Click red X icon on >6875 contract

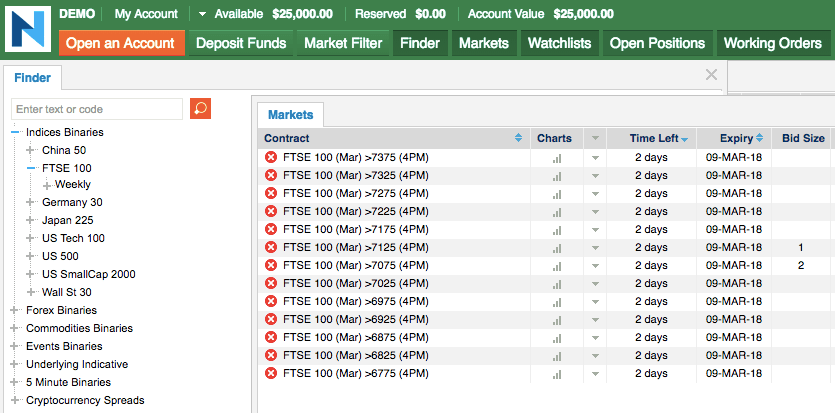pyautogui.click(x=271, y=337)
